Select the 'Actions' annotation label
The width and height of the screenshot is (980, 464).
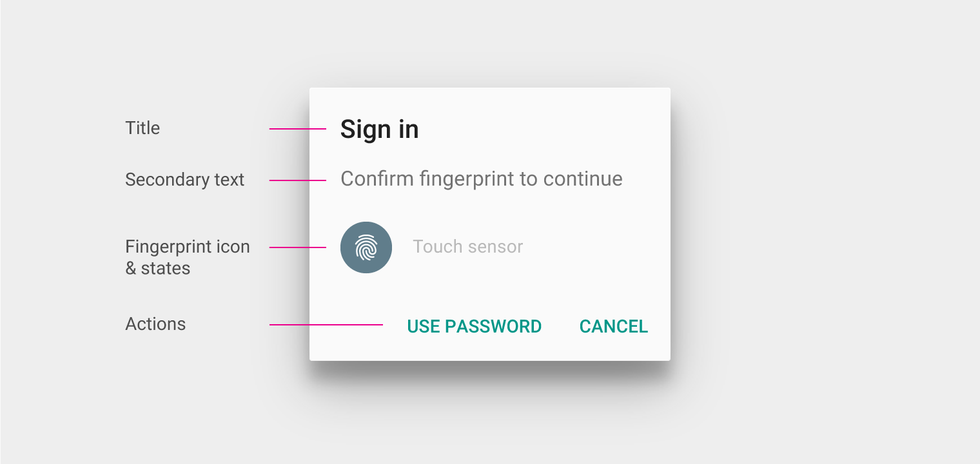tap(155, 324)
